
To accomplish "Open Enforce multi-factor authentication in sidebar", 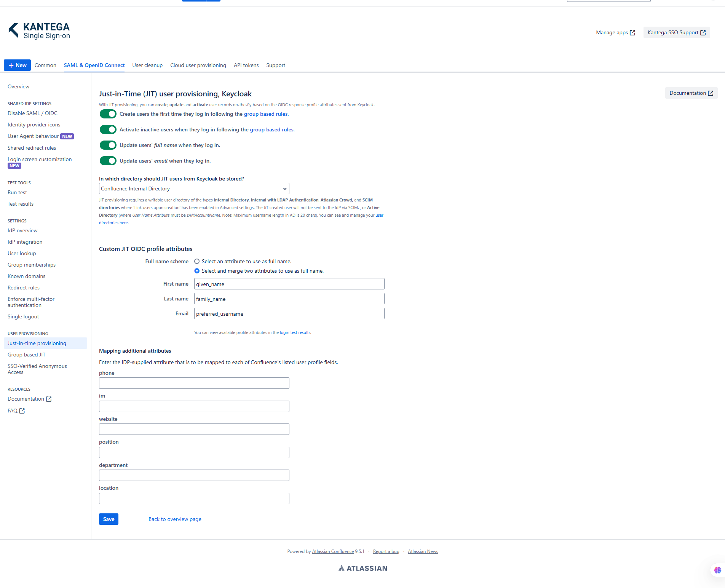I will point(31,302).
